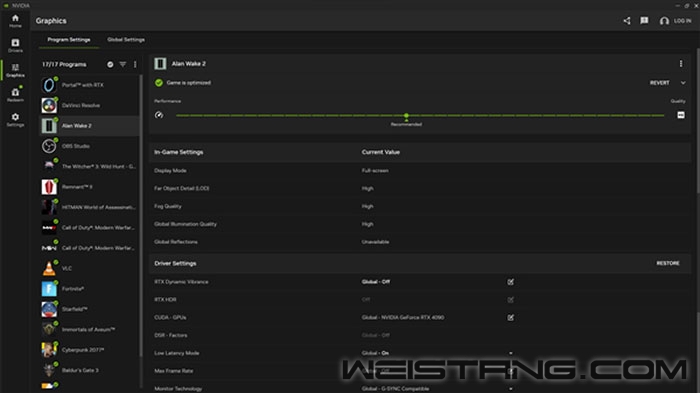
Task: Click the Fortnite F icon
Action: (x=49, y=289)
